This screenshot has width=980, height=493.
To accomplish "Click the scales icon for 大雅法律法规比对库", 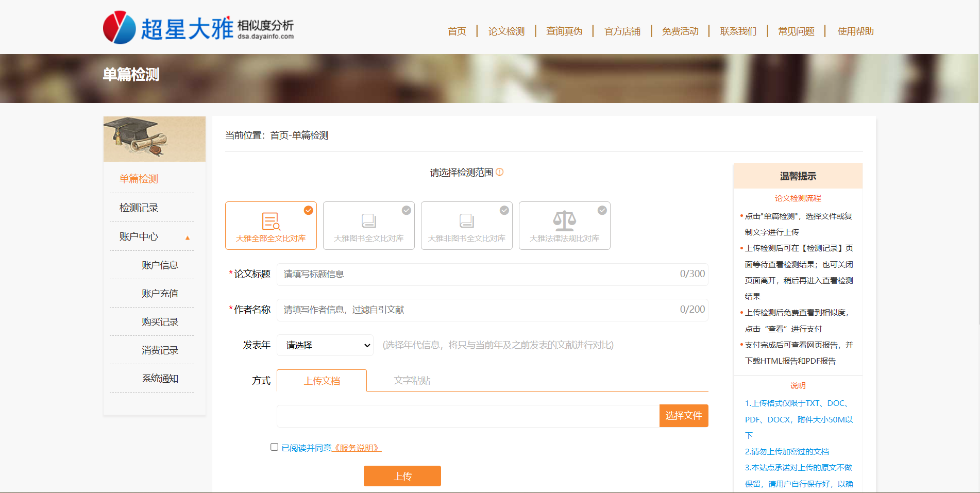I will (565, 220).
